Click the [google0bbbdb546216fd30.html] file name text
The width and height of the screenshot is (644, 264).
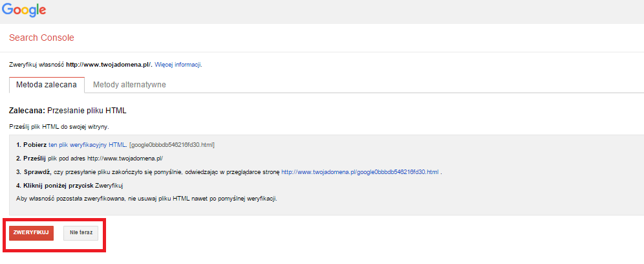172,145
